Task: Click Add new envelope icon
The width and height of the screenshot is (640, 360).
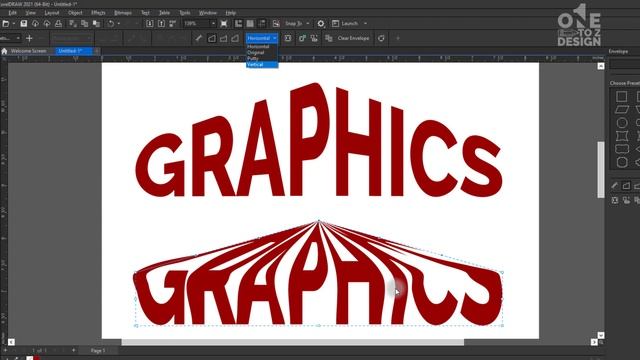Action: (302, 38)
